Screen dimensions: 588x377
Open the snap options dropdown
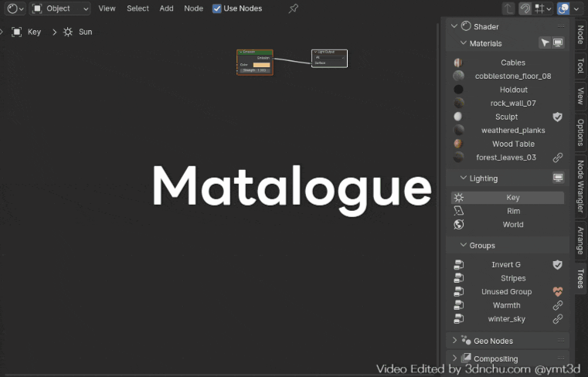click(542, 8)
